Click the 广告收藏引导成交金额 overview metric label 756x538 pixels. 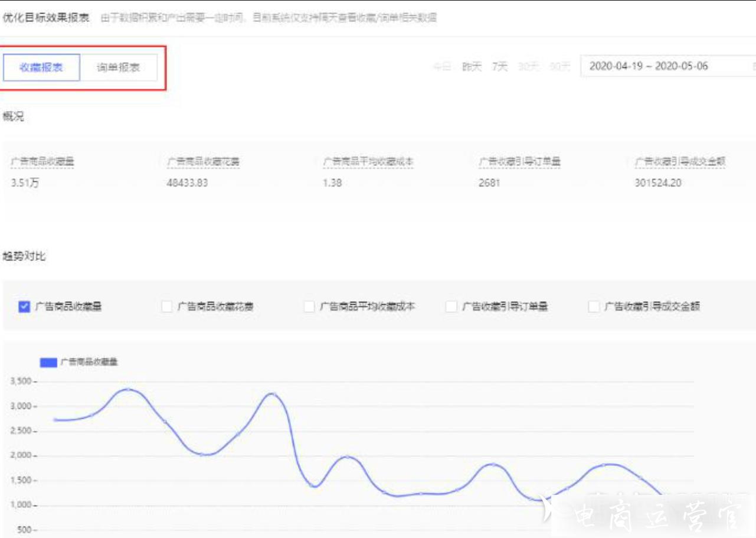(680, 161)
